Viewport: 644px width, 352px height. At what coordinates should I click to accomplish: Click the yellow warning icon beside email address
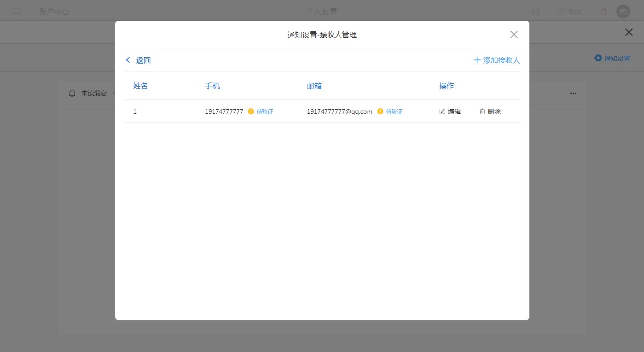click(x=380, y=111)
